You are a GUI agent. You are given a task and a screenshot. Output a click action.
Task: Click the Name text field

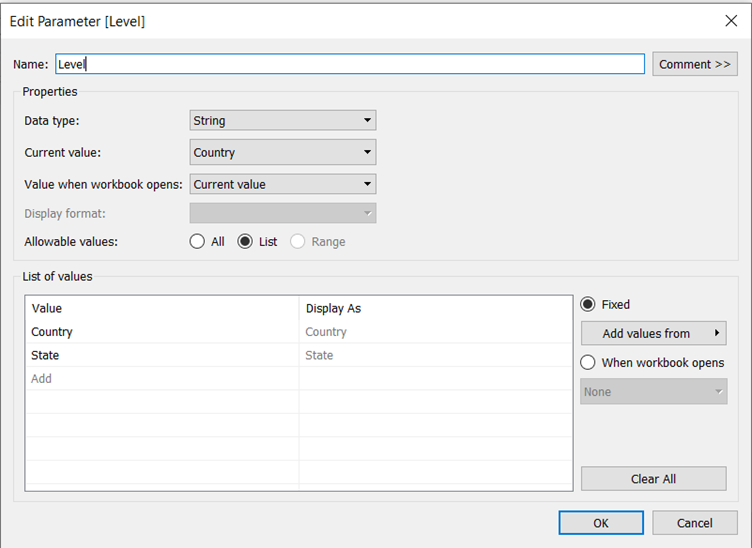349,64
